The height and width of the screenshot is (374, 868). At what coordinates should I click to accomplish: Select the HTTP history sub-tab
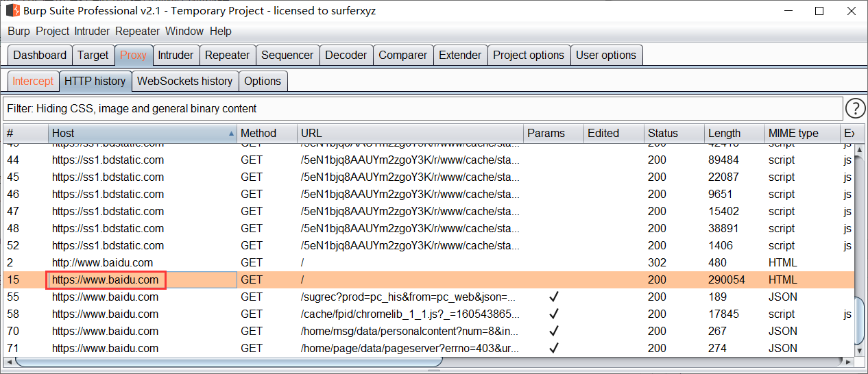(95, 81)
